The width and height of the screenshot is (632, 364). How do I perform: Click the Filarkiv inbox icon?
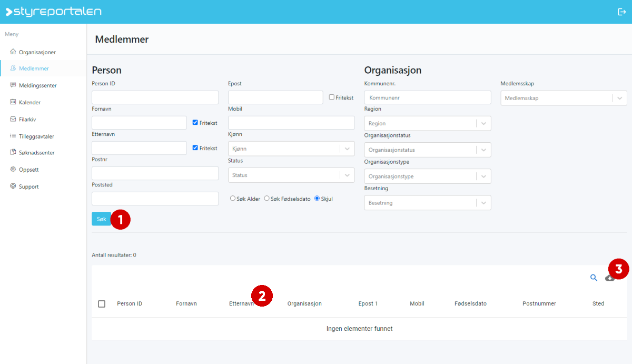point(13,119)
